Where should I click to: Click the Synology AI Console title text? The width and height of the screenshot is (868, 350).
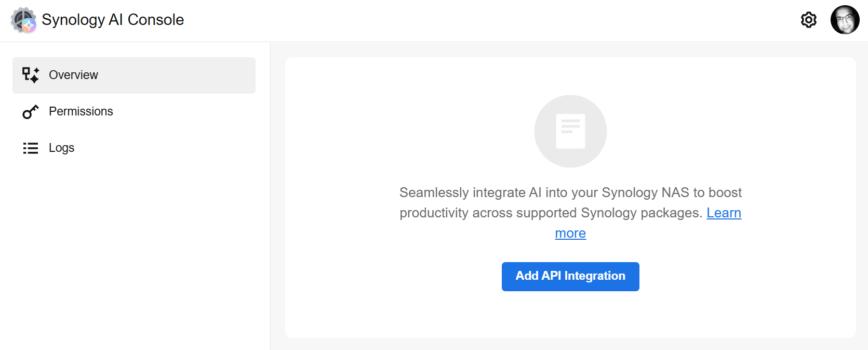coord(113,20)
